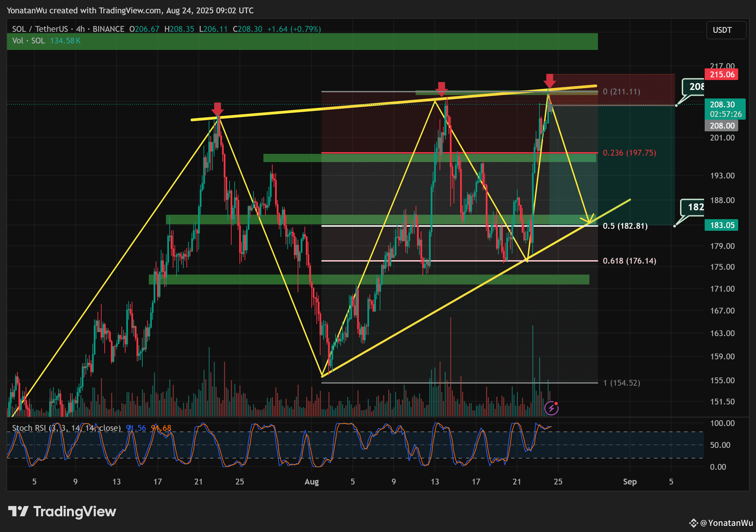Click the 50.00 Stoch RSI scale value
The image size is (756, 532).
720,445
